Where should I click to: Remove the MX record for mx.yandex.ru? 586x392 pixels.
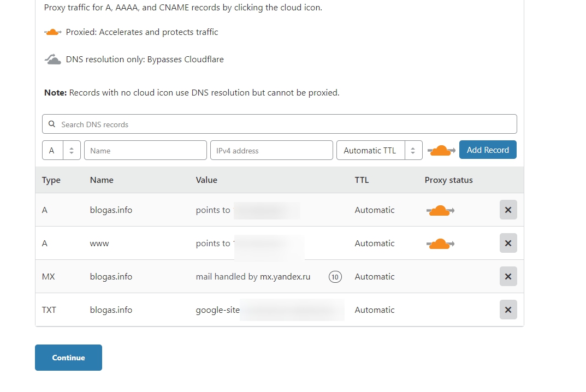click(508, 277)
